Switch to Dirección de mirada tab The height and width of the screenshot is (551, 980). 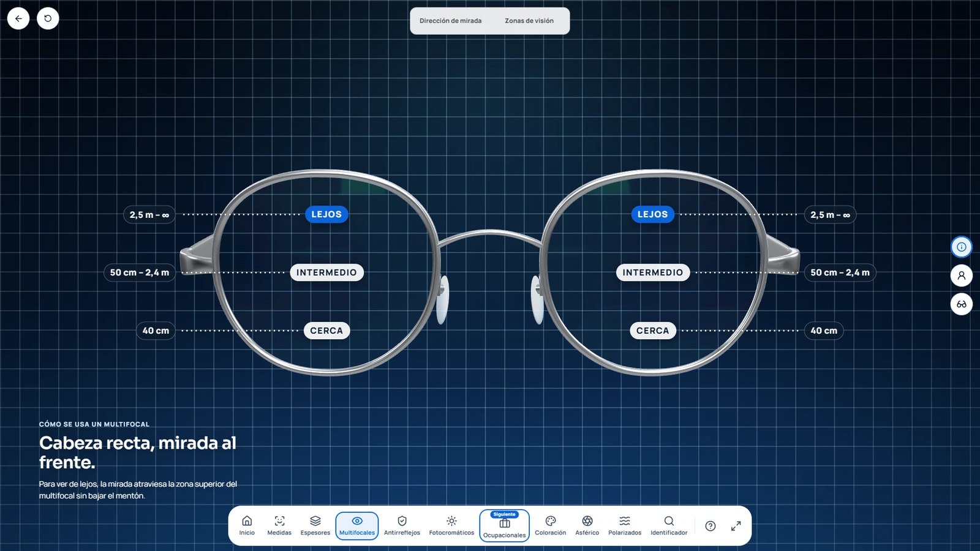click(450, 21)
